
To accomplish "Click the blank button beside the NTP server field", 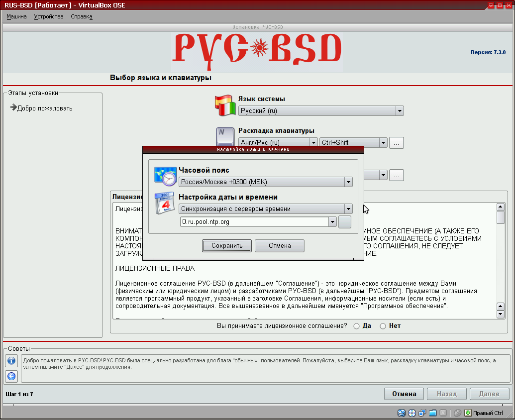I will [x=345, y=221].
